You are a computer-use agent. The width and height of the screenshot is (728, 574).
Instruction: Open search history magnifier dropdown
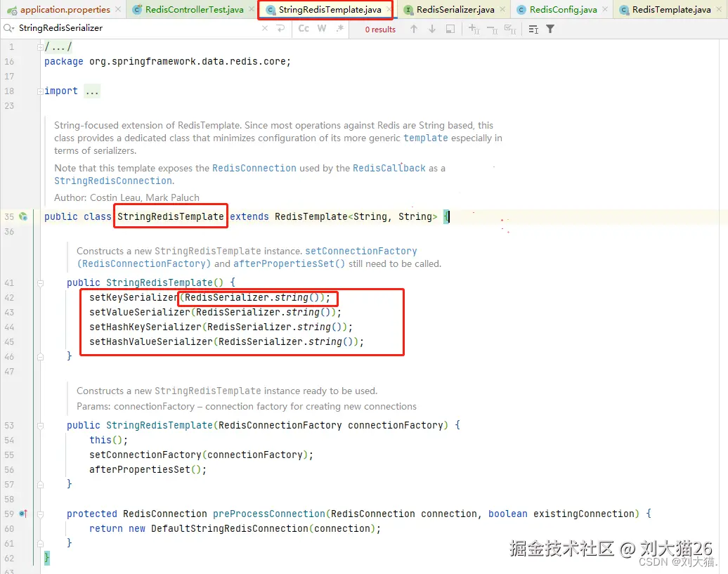pos(8,28)
